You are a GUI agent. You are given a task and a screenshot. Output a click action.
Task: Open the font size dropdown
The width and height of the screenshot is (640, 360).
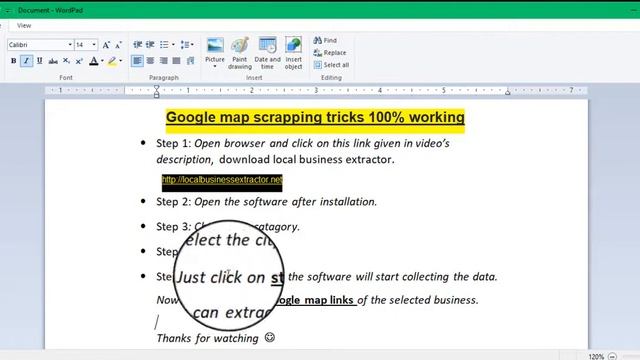pos(94,44)
